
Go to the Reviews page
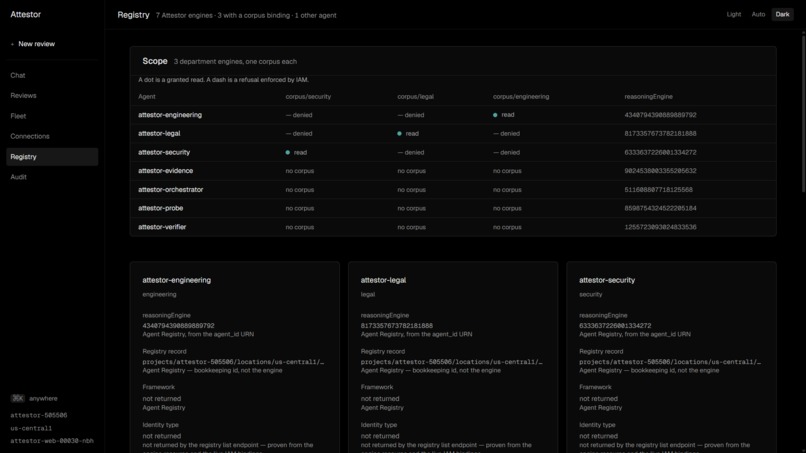[23, 96]
